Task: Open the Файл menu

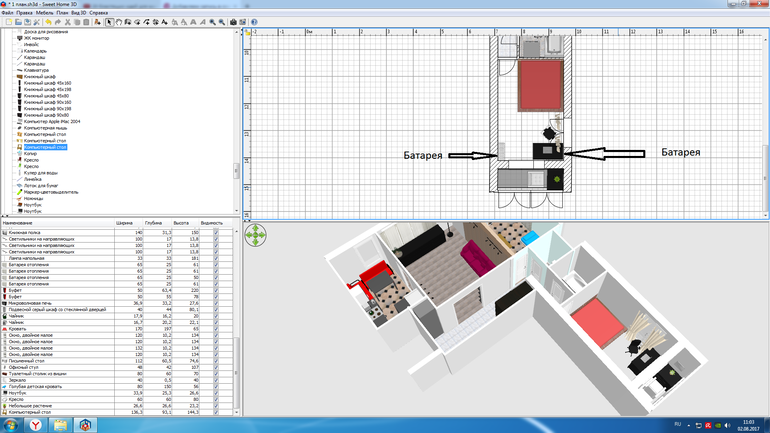Action: pos(8,12)
